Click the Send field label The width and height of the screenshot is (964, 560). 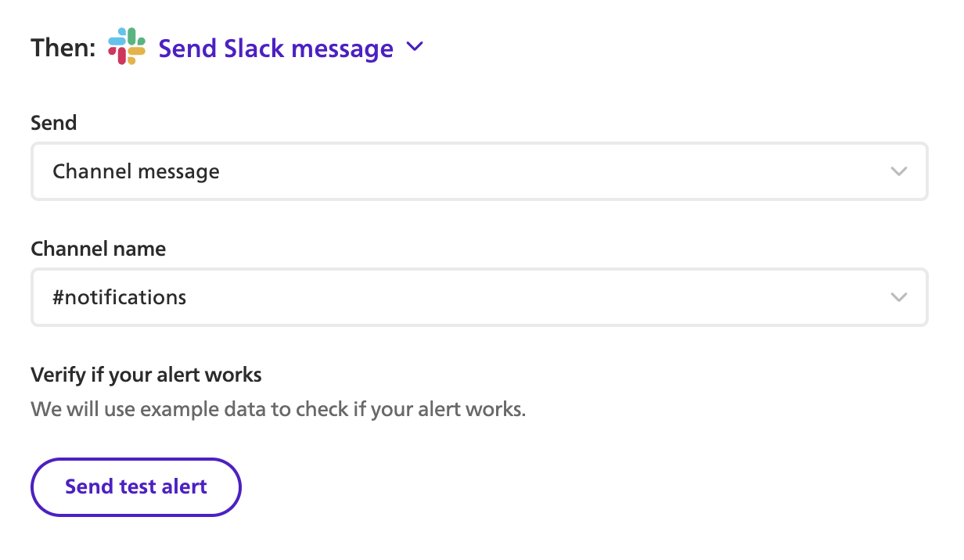(54, 123)
